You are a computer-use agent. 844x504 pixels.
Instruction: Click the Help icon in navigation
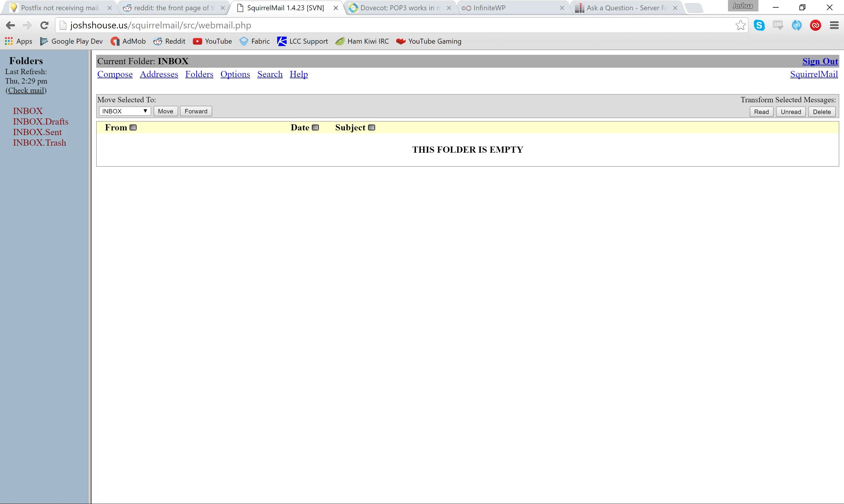tap(299, 74)
